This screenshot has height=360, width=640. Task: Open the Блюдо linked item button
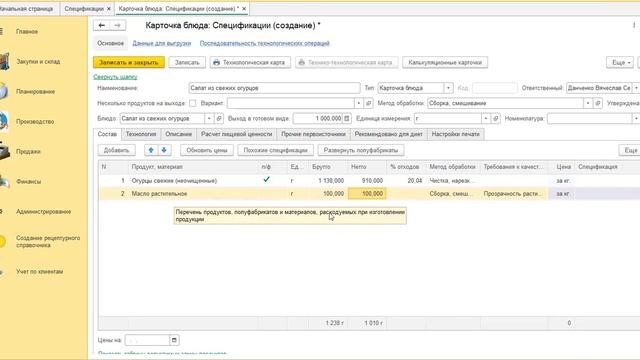219,118
